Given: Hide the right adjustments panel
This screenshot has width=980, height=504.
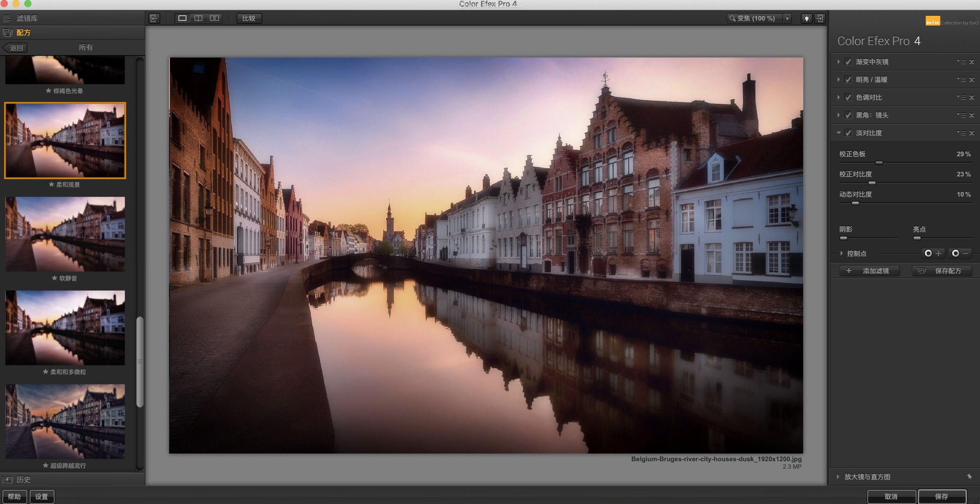Looking at the screenshot, I should [820, 18].
